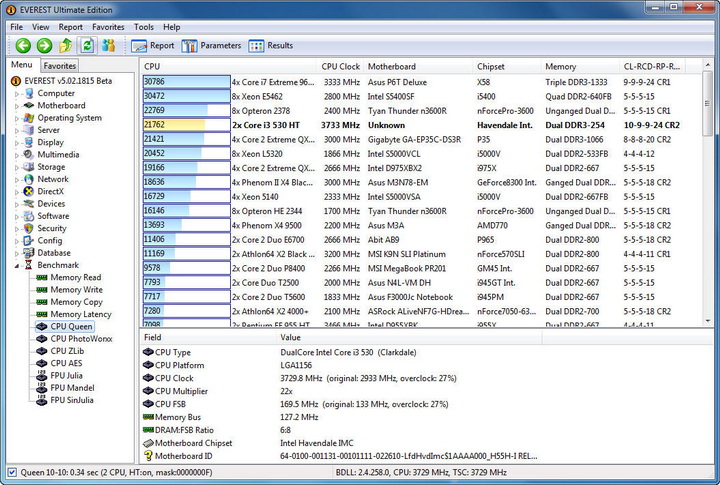
Task: Click the Software icon in the tree
Action: (x=29, y=216)
